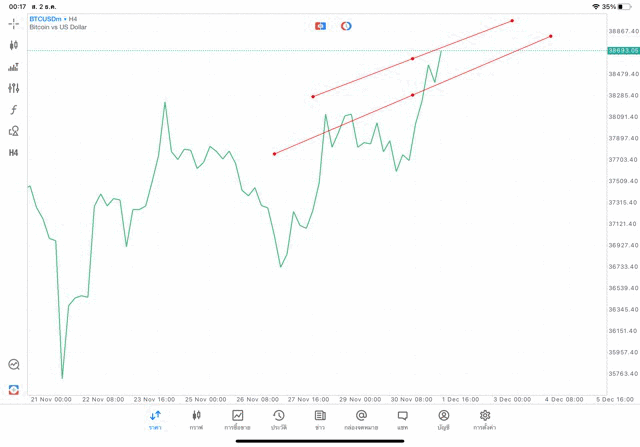Select the upper red trendline midpoint handle

[x=413, y=59]
